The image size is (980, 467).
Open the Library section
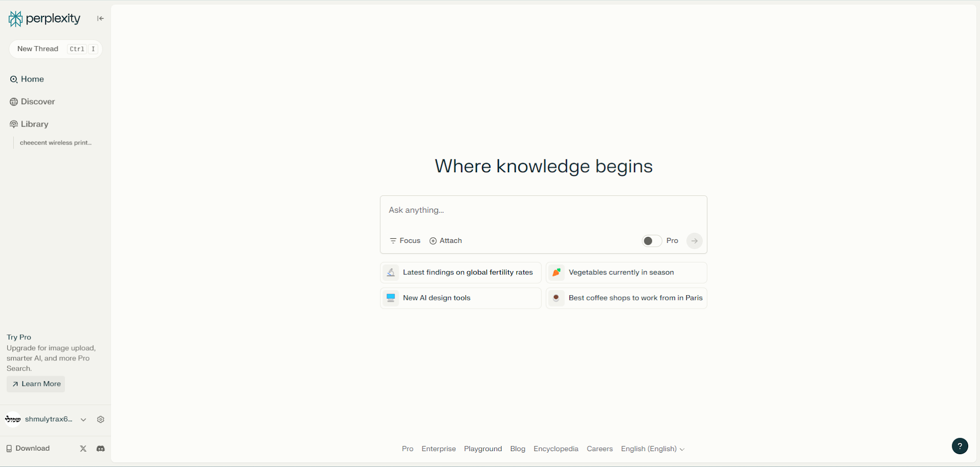tap(29, 124)
